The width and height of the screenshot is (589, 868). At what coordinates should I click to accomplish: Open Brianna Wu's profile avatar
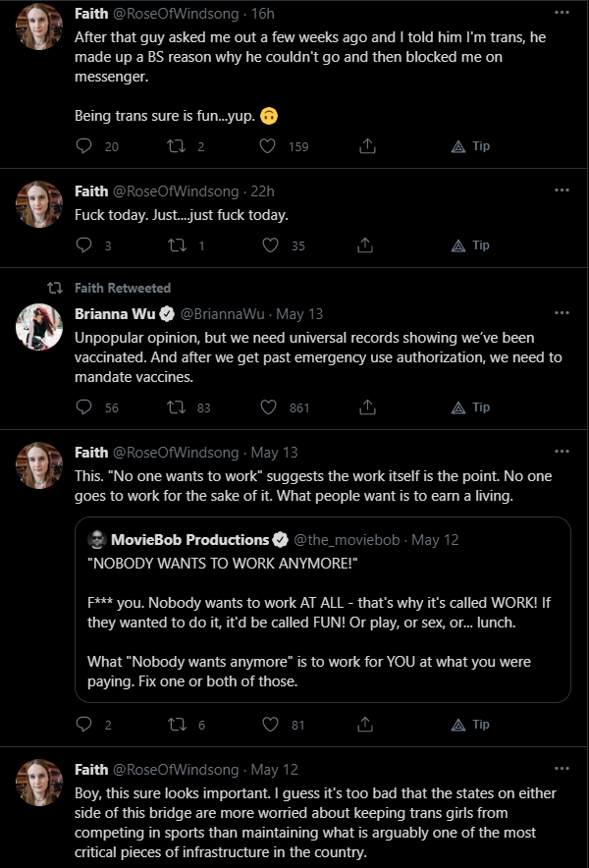(x=38, y=327)
